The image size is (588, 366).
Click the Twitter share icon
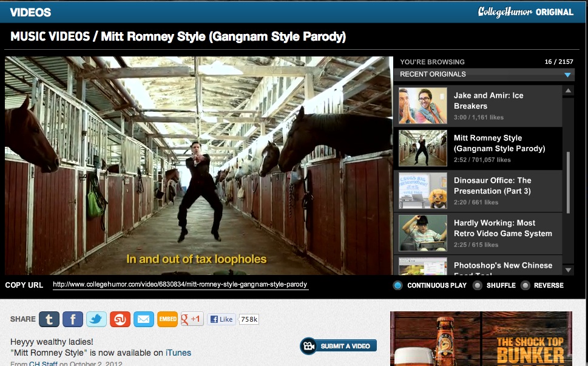click(x=96, y=319)
